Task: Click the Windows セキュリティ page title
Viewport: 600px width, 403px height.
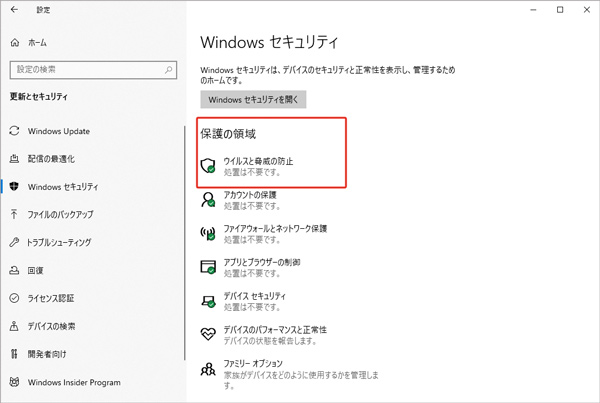Action: coord(269,42)
